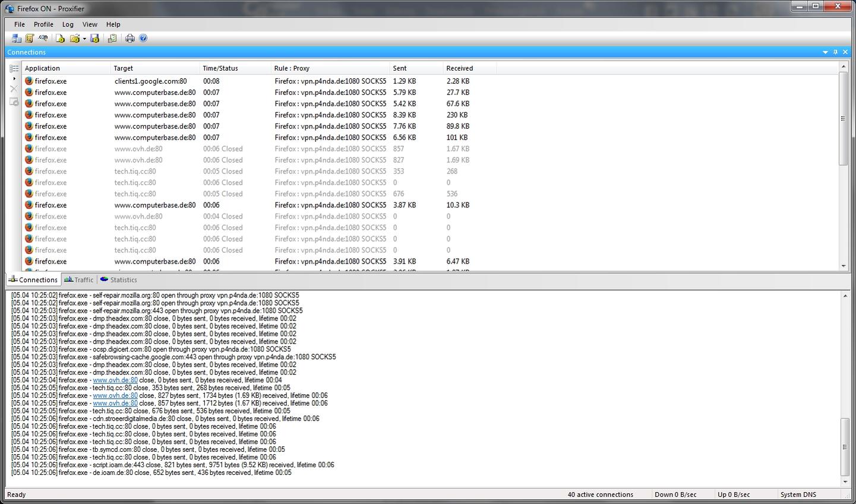The image size is (856, 504).
Task: Open Help toolbar icon
Action: click(143, 38)
